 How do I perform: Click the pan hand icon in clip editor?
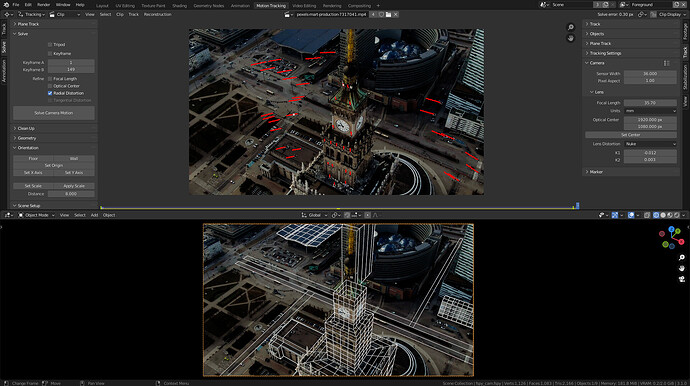click(x=571, y=38)
